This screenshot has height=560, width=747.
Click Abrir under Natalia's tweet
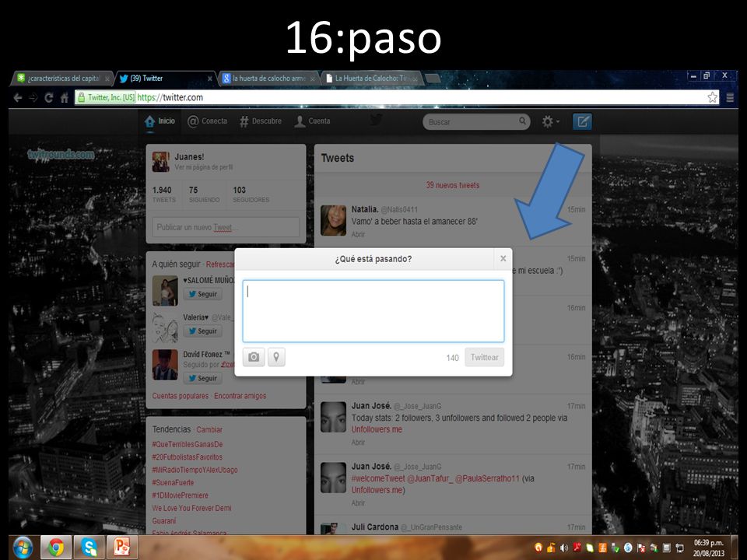(358, 234)
